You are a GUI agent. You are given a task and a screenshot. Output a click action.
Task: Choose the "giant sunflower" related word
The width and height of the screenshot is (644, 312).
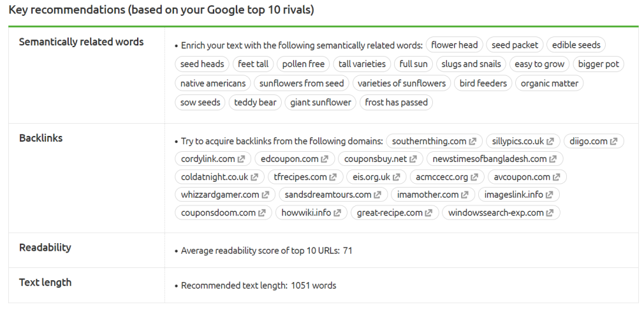(x=321, y=102)
